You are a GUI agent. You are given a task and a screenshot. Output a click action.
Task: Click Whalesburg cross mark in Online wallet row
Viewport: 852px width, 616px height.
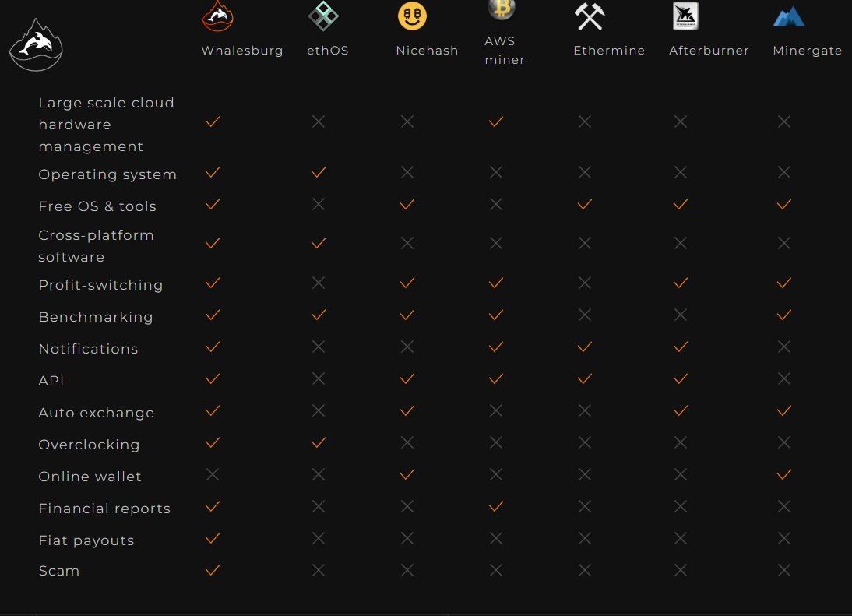[x=213, y=475]
